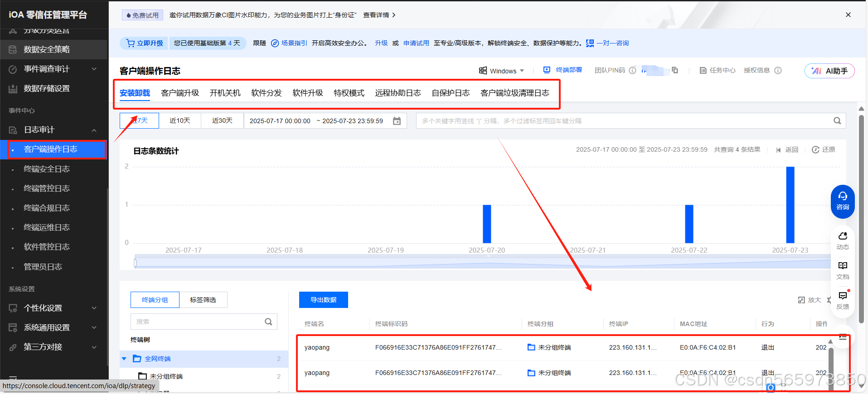This screenshot has height=394, width=868.
Task: Click the terminal tree search icon
Action: point(268,322)
